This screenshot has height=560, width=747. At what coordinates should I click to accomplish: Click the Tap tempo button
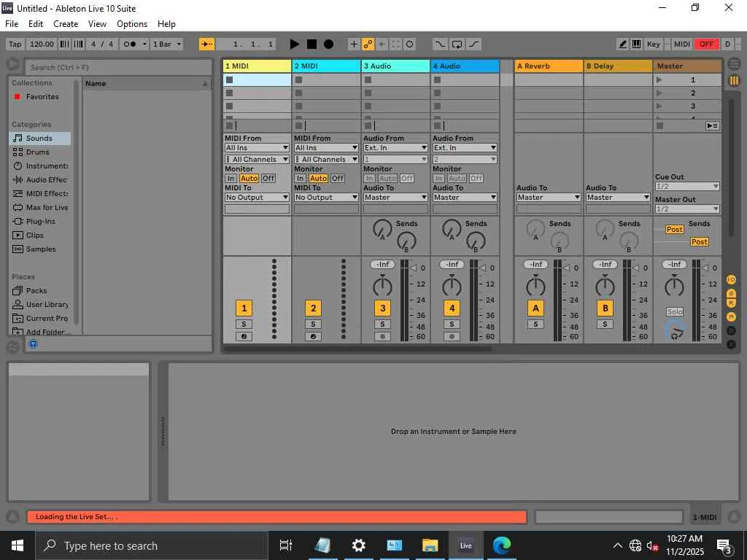tap(15, 44)
